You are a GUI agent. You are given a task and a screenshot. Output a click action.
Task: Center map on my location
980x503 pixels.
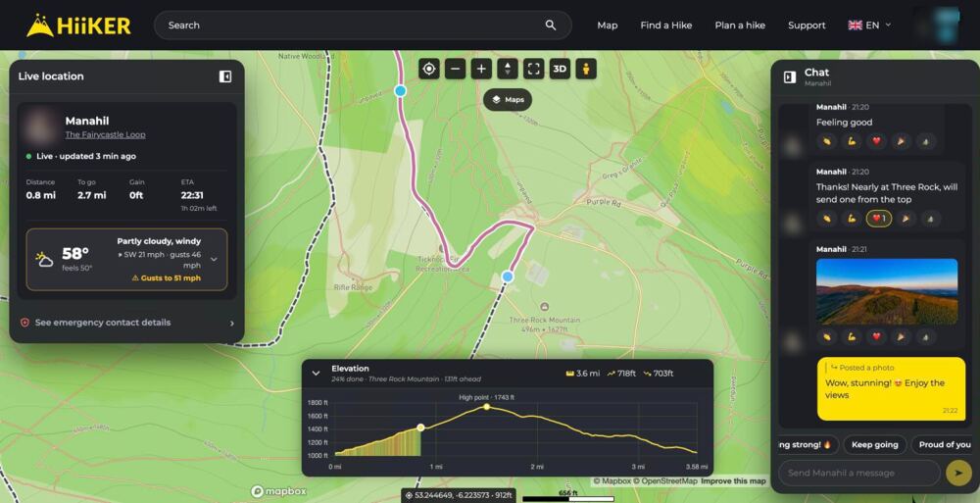click(429, 69)
